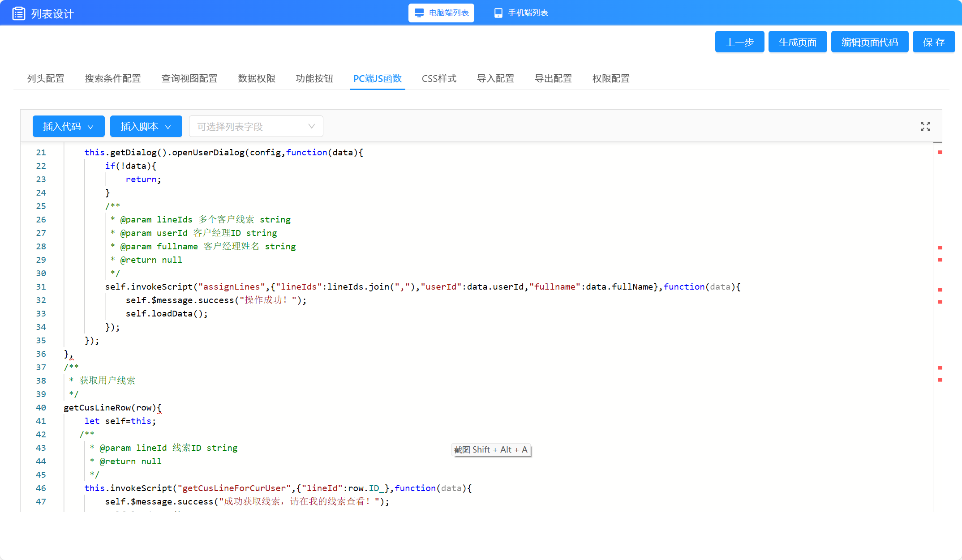
Task: Open the 导入配置 tab
Action: click(495, 78)
